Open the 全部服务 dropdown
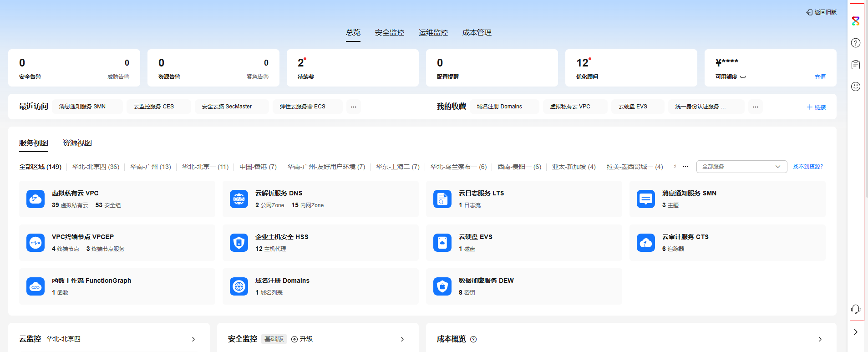Image resolution: width=868 pixels, height=352 pixels. point(741,167)
